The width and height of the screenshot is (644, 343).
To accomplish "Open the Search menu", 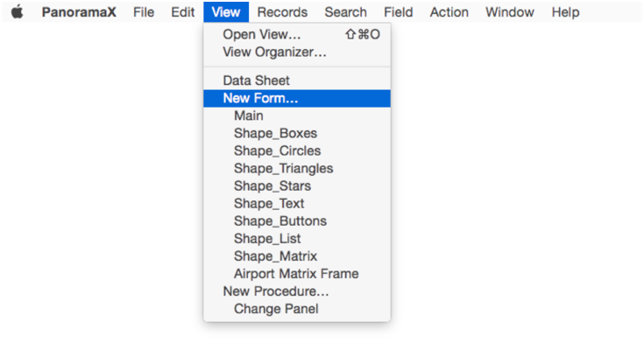I will (345, 12).
